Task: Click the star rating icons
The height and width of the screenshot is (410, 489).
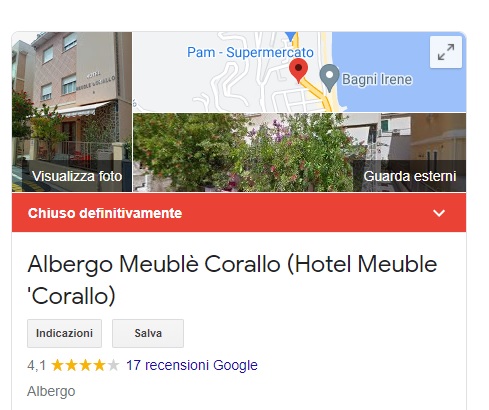Action: (x=85, y=365)
